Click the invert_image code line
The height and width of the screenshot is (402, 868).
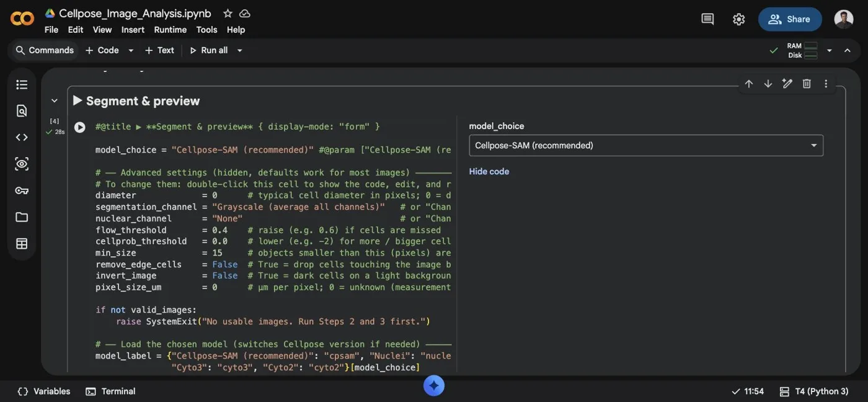273,275
